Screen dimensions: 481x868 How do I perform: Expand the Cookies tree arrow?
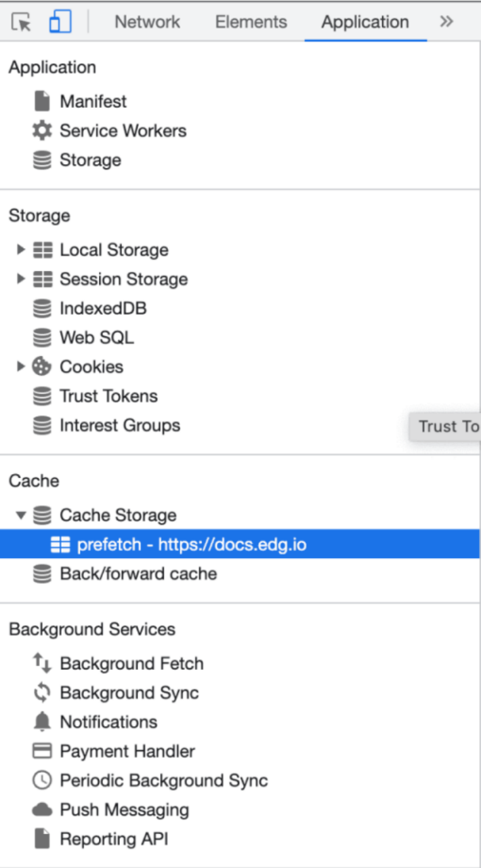tap(21, 367)
